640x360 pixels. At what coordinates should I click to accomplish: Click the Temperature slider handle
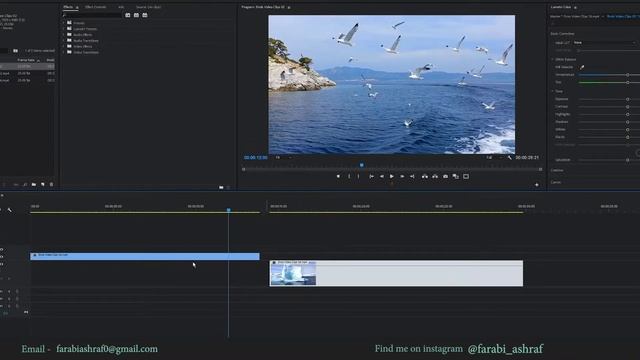point(628,75)
